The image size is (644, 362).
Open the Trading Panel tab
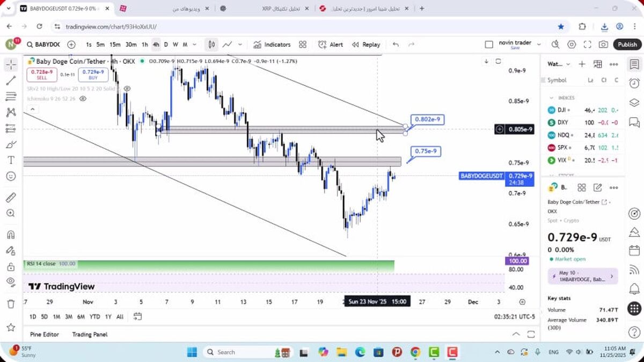tap(90, 334)
